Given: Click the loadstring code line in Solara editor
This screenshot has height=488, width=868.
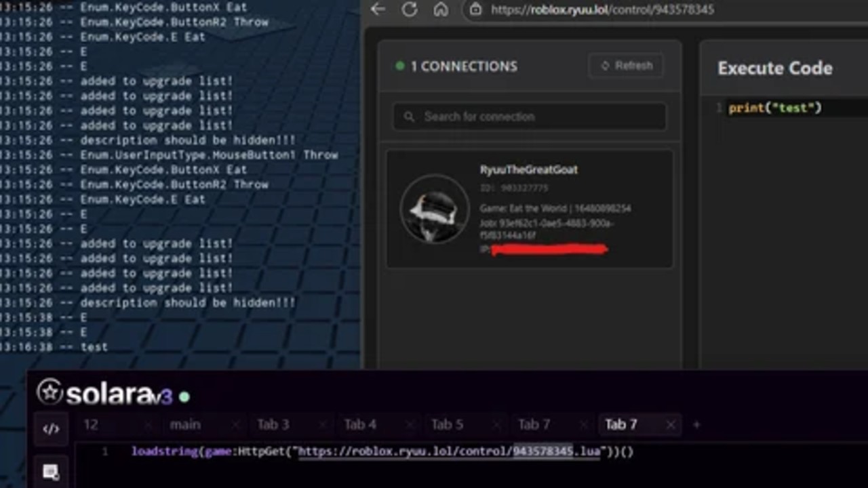Looking at the screenshot, I should click(382, 451).
